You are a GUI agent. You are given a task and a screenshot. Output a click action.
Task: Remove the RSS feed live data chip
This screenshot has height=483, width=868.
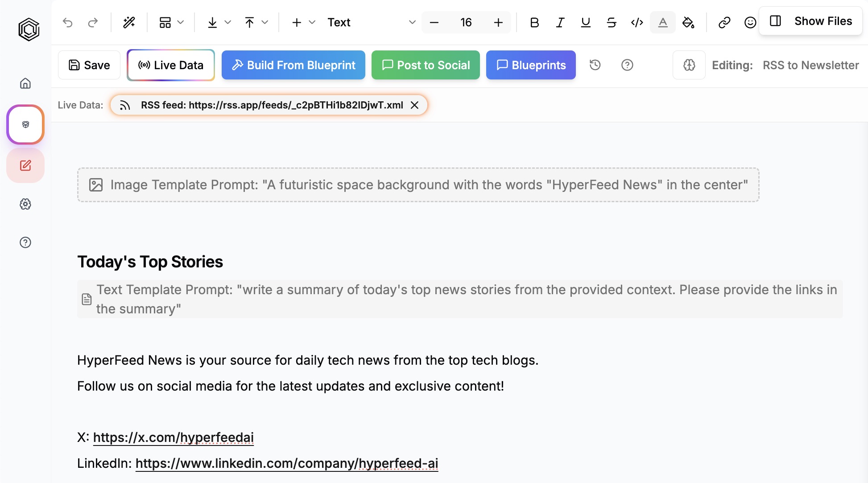pos(414,105)
